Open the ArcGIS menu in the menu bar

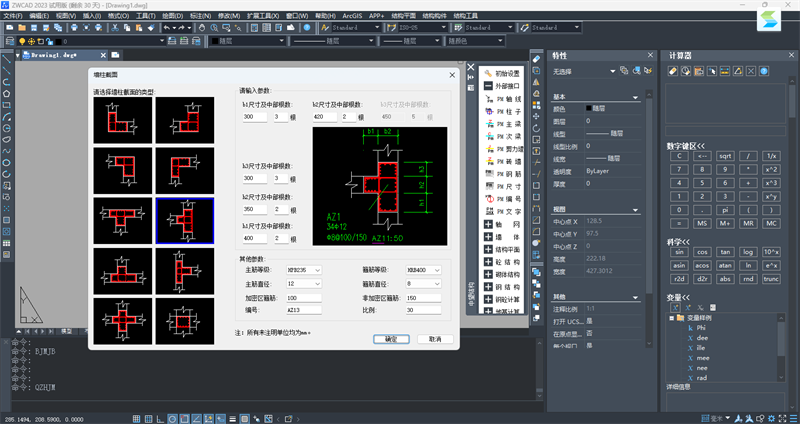[353, 17]
